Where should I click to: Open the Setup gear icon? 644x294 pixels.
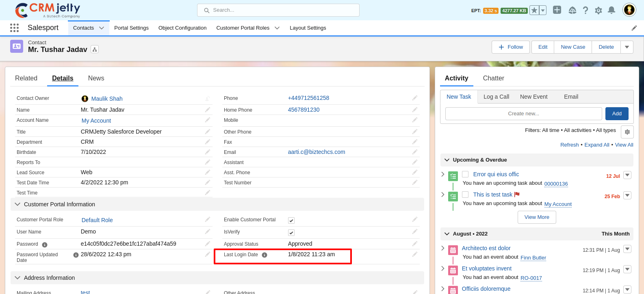coord(598,11)
